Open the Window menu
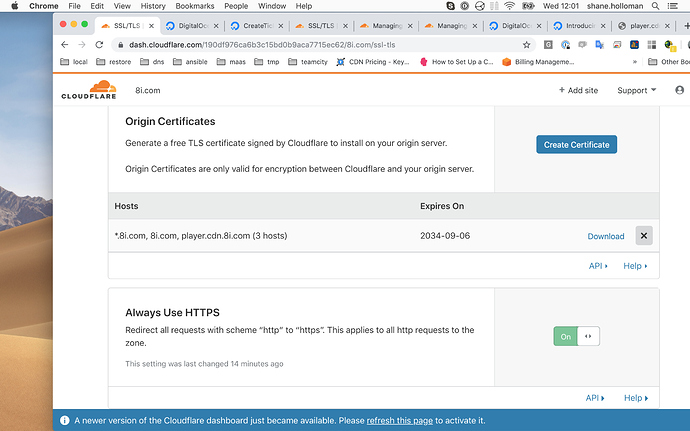 [272, 6]
